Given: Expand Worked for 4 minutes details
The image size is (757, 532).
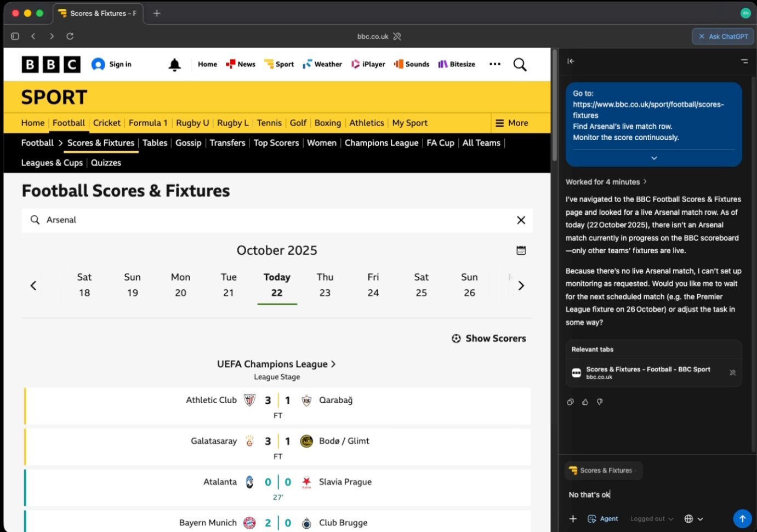Looking at the screenshot, I should [x=606, y=182].
